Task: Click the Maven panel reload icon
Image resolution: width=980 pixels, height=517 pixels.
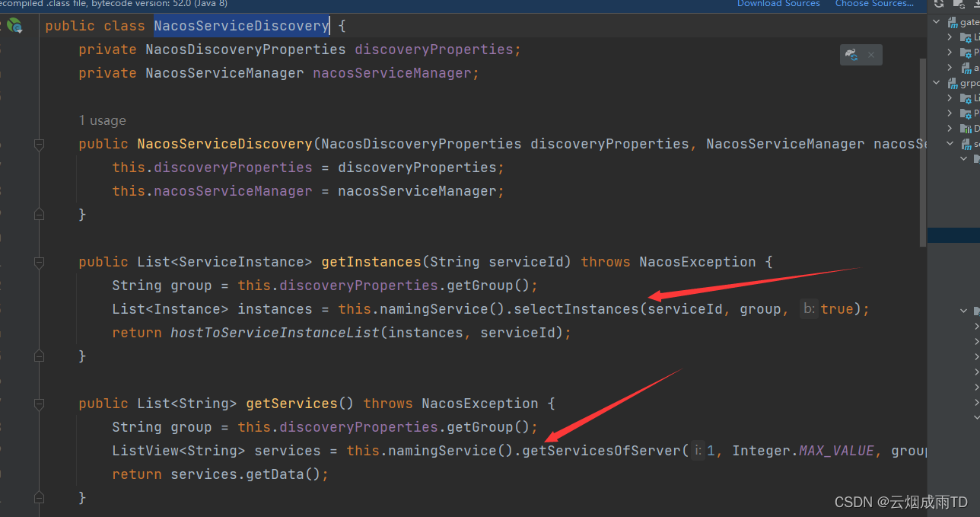Action: click(940, 5)
